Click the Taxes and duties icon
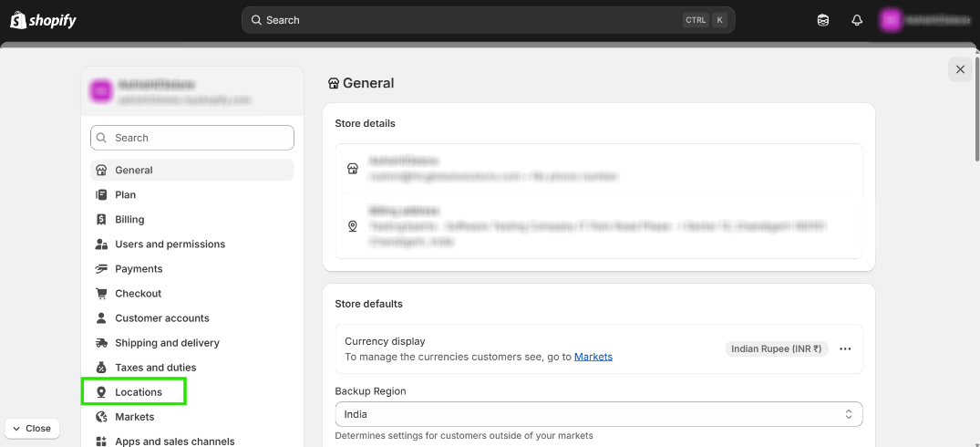The image size is (980, 447). click(x=101, y=368)
